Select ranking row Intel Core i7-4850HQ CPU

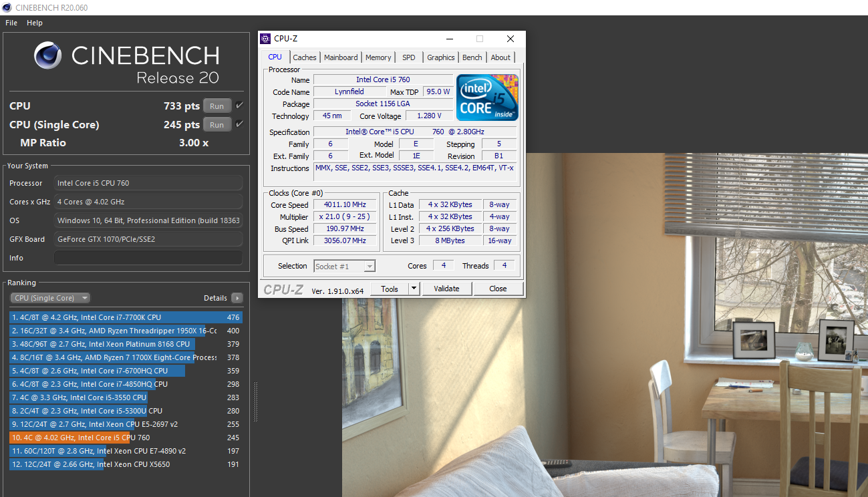point(126,384)
